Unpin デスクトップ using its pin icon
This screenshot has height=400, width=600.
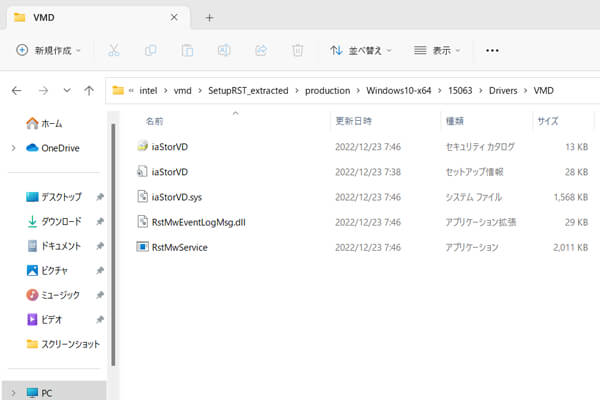(100, 197)
